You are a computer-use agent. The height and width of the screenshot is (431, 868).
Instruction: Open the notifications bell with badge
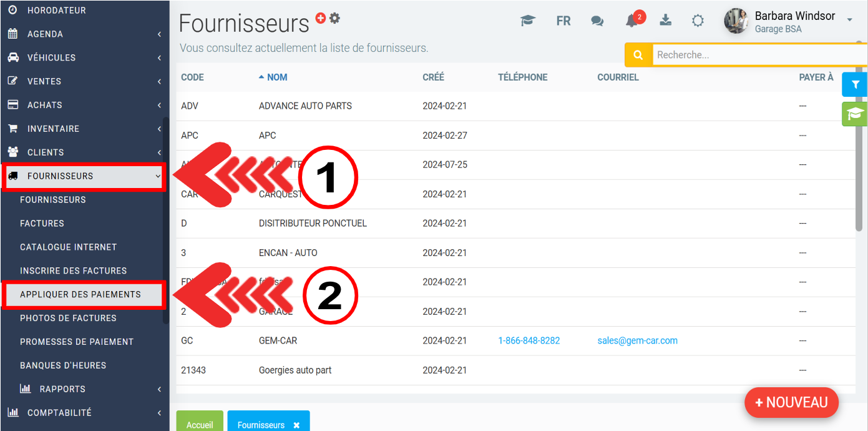632,21
